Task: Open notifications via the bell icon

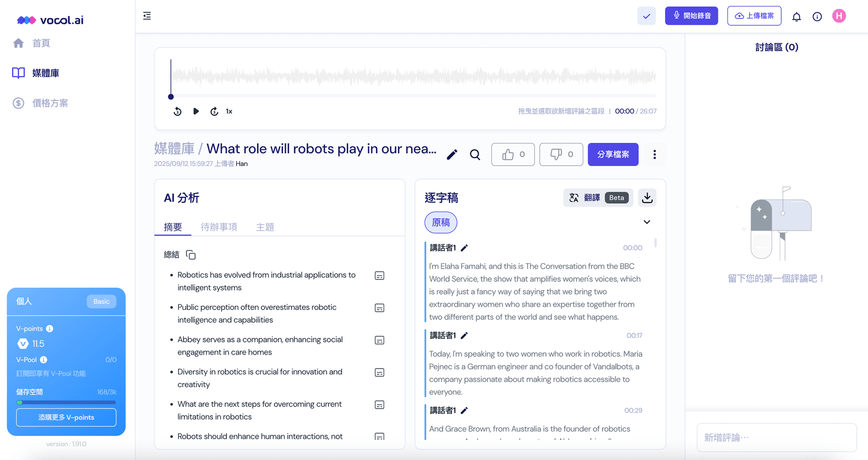Action: coord(796,16)
